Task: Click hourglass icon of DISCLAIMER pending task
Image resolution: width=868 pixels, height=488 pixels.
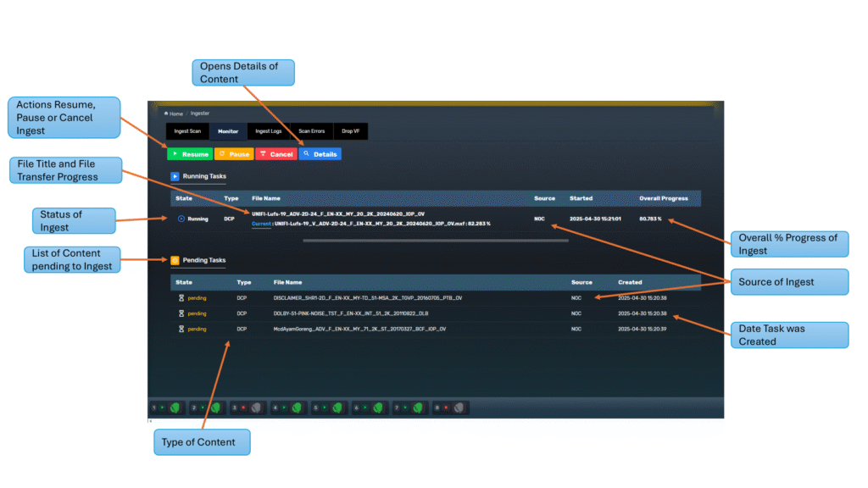Action: [181, 298]
